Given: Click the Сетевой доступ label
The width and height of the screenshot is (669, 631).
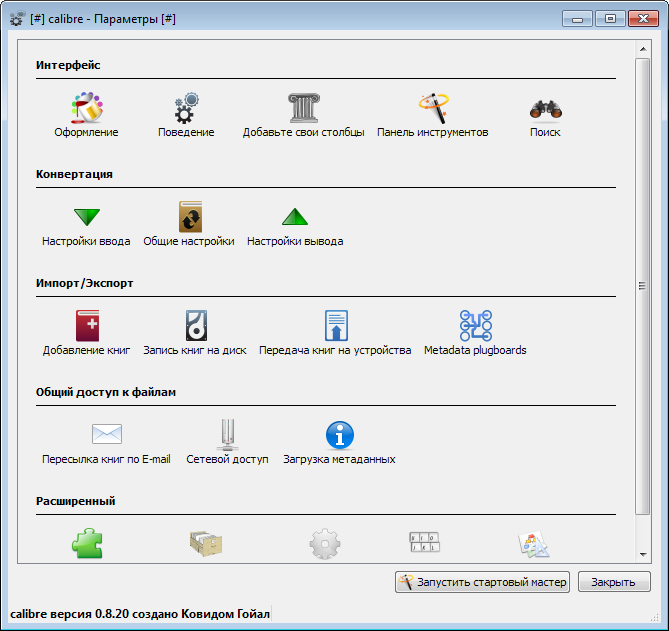Looking at the screenshot, I should (x=227, y=459).
